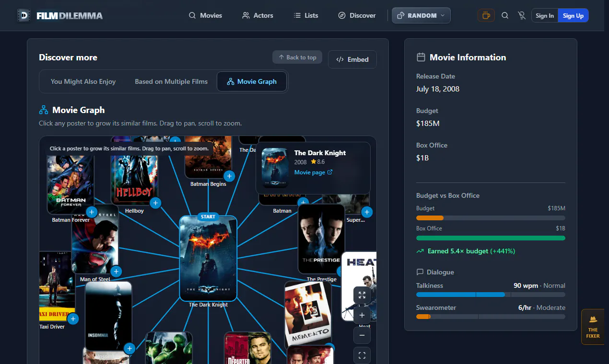Click the Batman Forever poster
Viewport: 609px width, 364px height.
(x=70, y=181)
